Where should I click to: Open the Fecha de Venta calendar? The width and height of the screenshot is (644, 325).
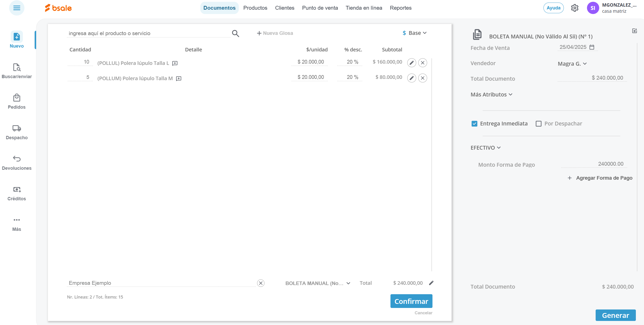tap(592, 47)
